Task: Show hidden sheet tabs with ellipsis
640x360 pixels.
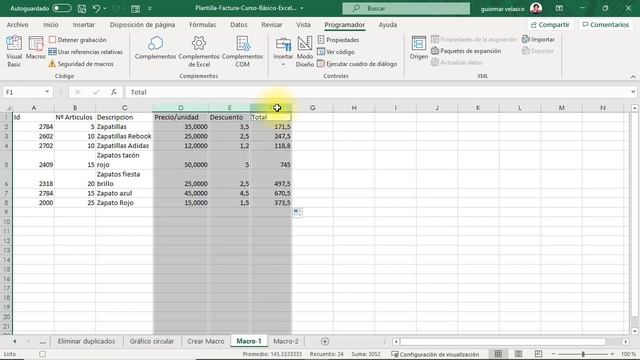Action: click(x=42, y=341)
